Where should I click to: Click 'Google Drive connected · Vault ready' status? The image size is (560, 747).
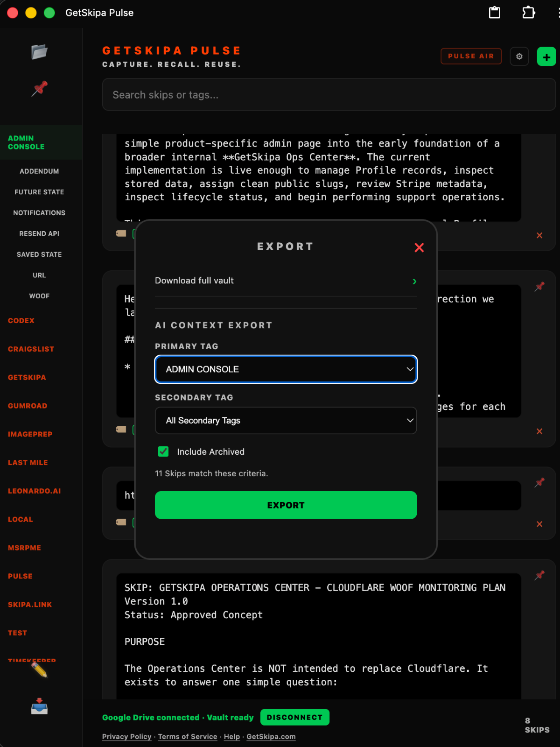pyautogui.click(x=178, y=718)
